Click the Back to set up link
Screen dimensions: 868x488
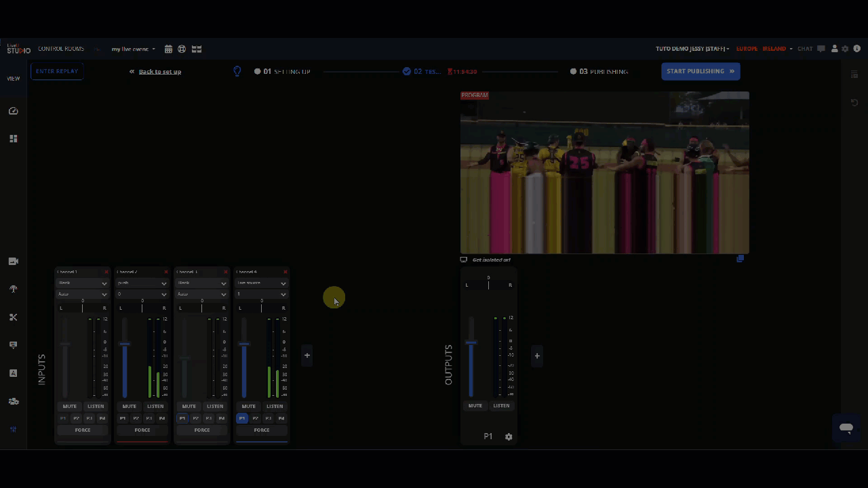coord(159,72)
